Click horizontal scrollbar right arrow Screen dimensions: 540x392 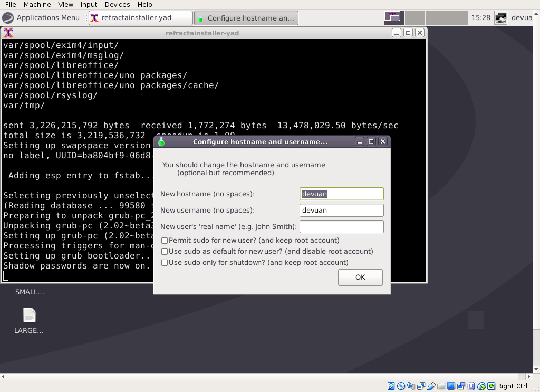(x=529, y=377)
